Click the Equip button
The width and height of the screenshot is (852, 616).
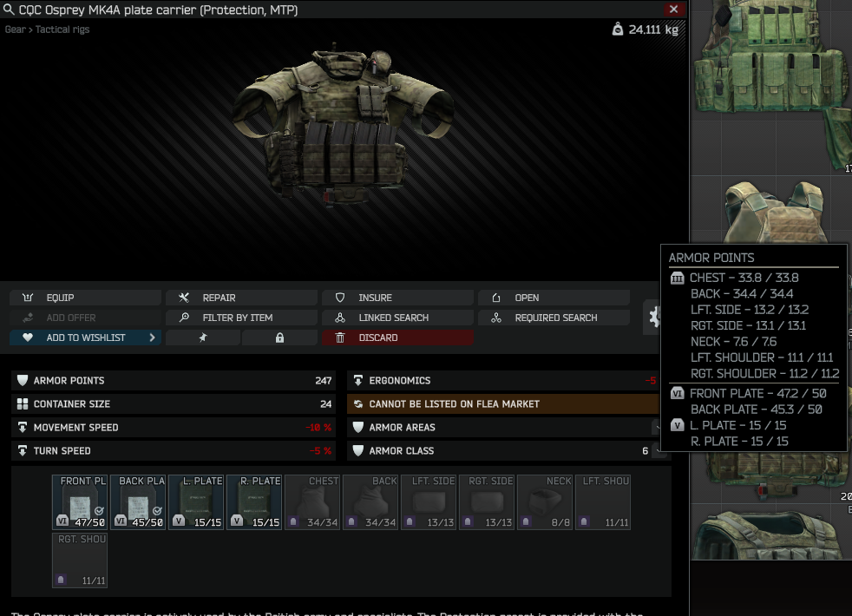85,298
